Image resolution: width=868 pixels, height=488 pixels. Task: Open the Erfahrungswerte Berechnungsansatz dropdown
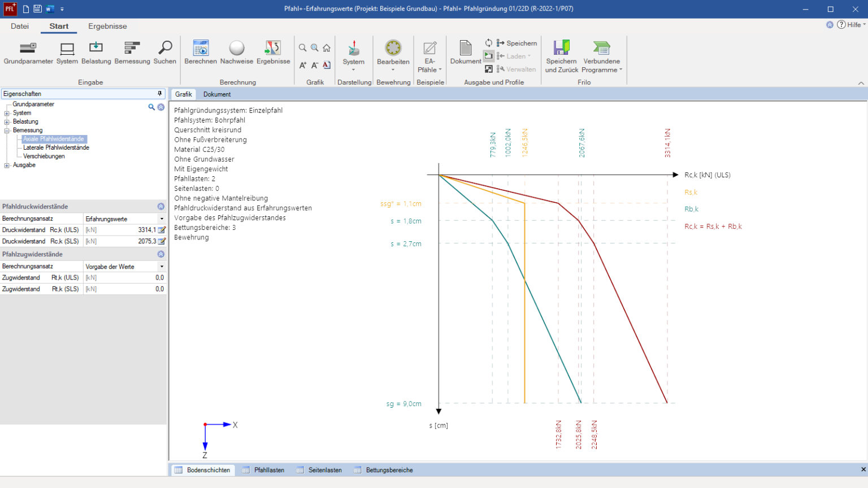[x=162, y=219]
